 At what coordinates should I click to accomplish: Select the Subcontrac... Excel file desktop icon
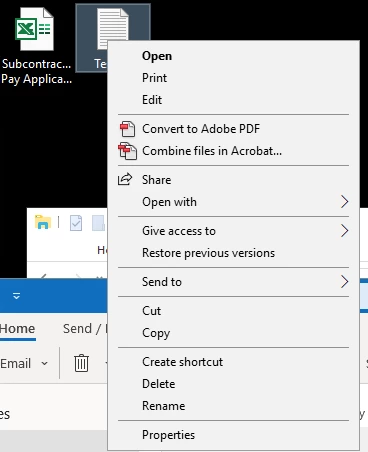36,46
